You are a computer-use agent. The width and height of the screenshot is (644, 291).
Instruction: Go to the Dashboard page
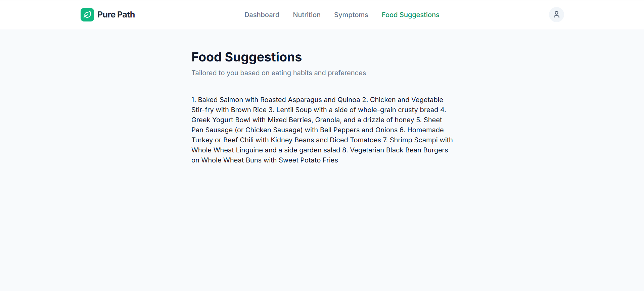point(262,15)
